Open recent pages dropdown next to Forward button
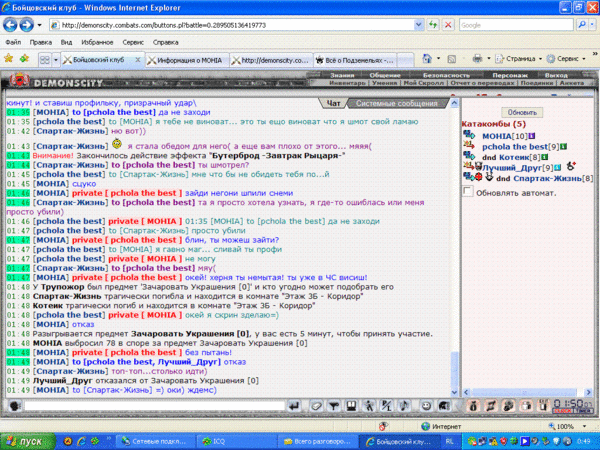The image size is (600, 450). coord(39,25)
